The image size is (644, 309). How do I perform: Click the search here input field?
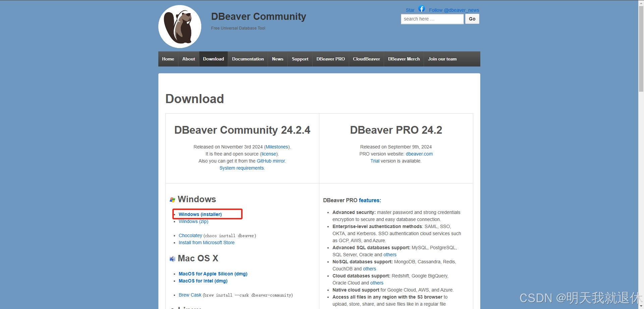pos(432,19)
